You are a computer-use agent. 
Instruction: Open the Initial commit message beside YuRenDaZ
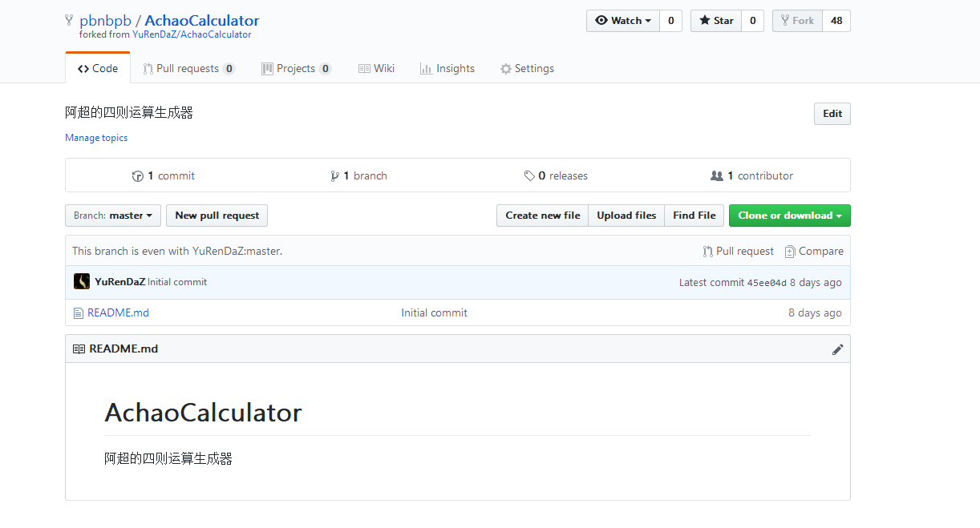pos(177,282)
